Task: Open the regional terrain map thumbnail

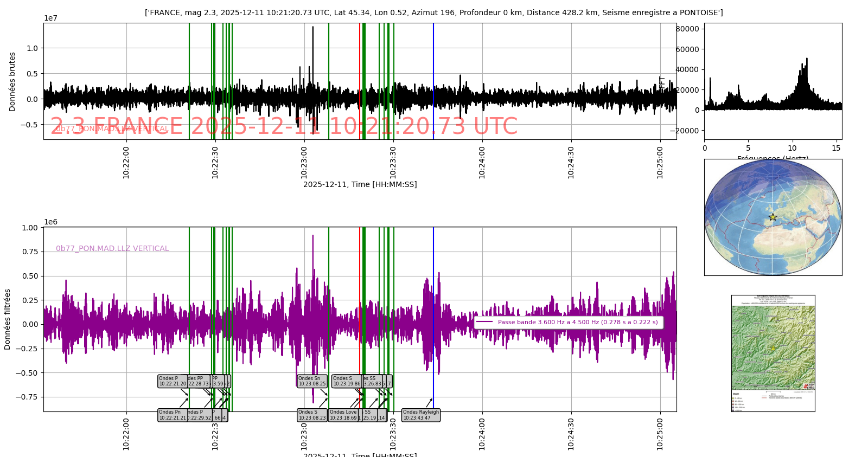Action: pos(773,353)
